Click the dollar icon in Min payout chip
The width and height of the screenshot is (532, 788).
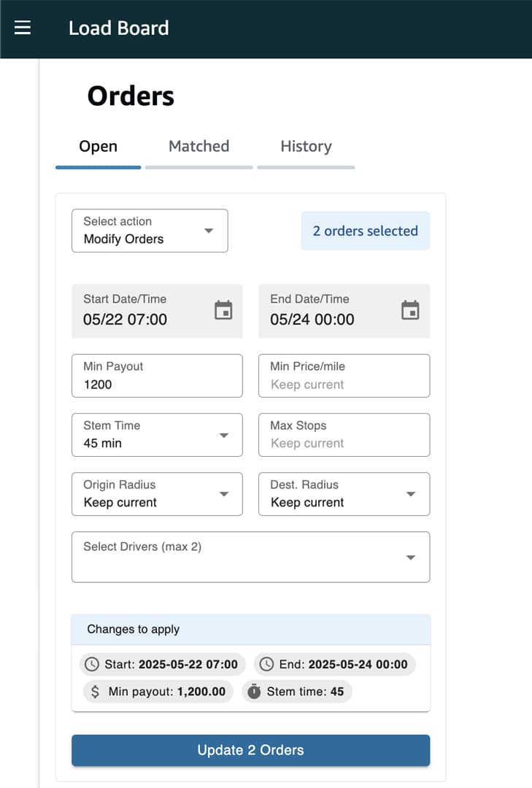coord(95,692)
